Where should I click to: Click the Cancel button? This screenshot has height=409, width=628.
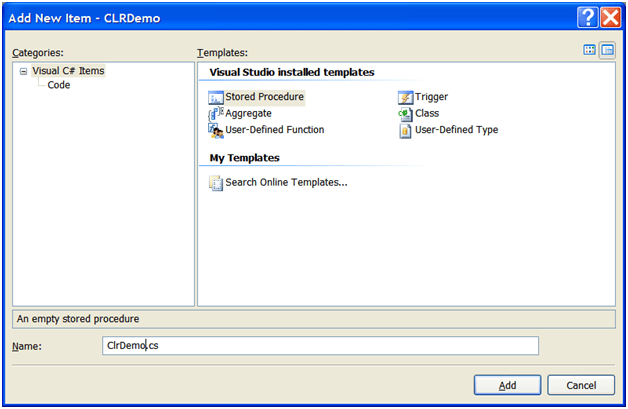tap(581, 385)
